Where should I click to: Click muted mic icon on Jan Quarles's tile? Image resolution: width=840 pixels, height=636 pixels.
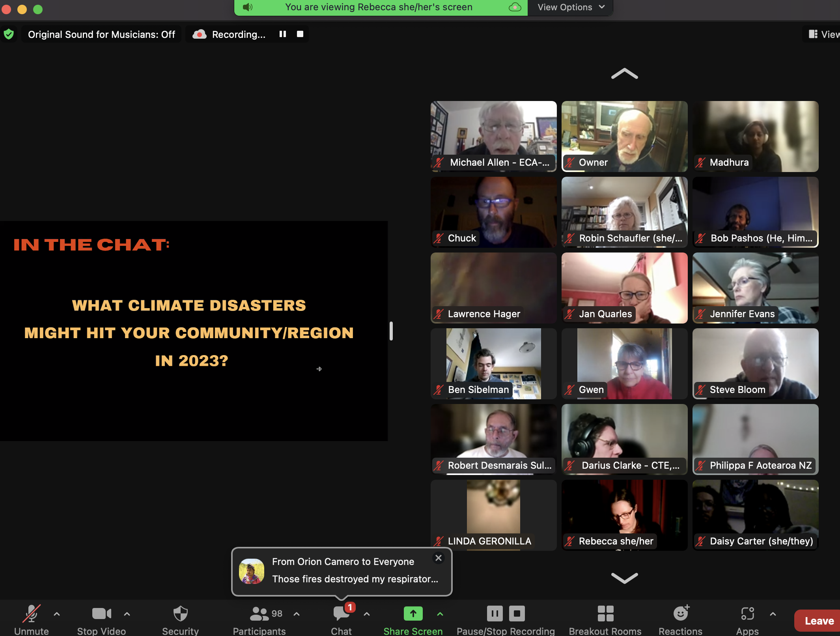coord(569,314)
